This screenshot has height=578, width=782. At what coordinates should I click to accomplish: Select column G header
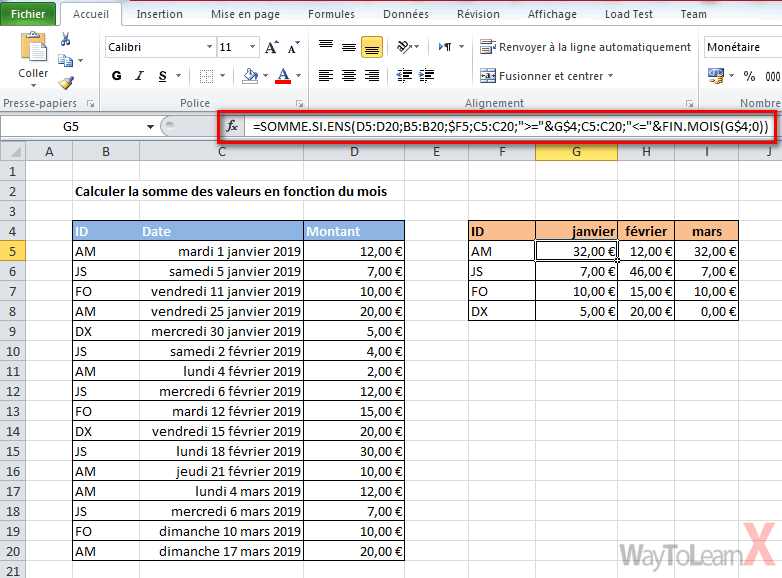[x=576, y=152]
